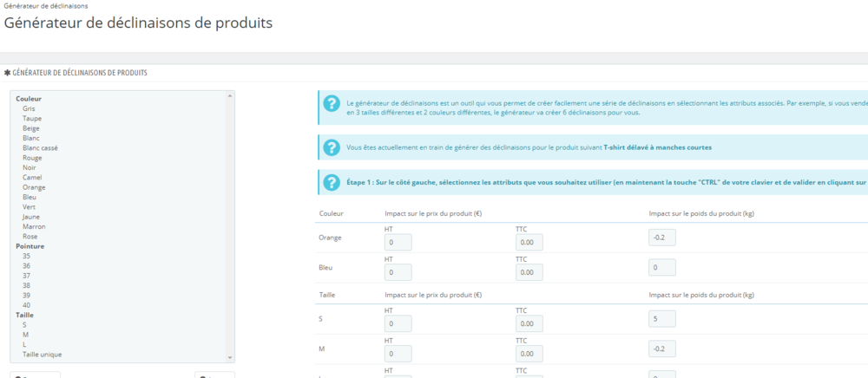
Task: Select the Taupe color attribute
Action: tap(32, 118)
